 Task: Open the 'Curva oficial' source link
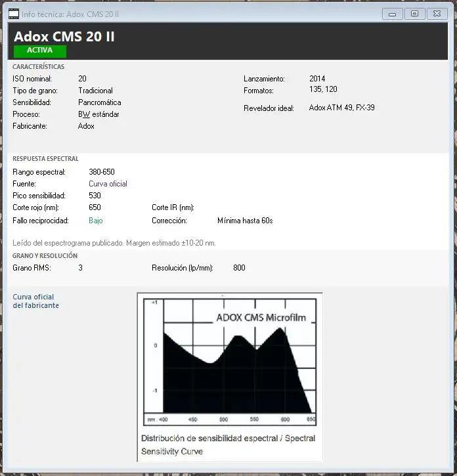108,184
